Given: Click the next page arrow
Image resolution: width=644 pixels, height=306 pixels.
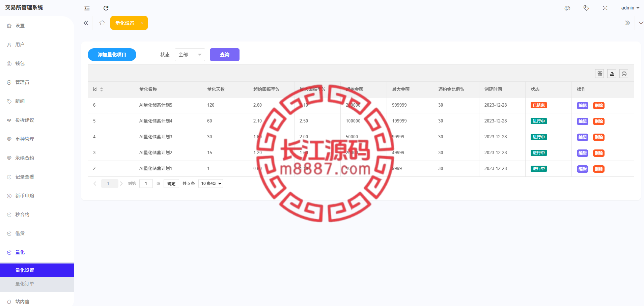Looking at the screenshot, I should (121, 184).
